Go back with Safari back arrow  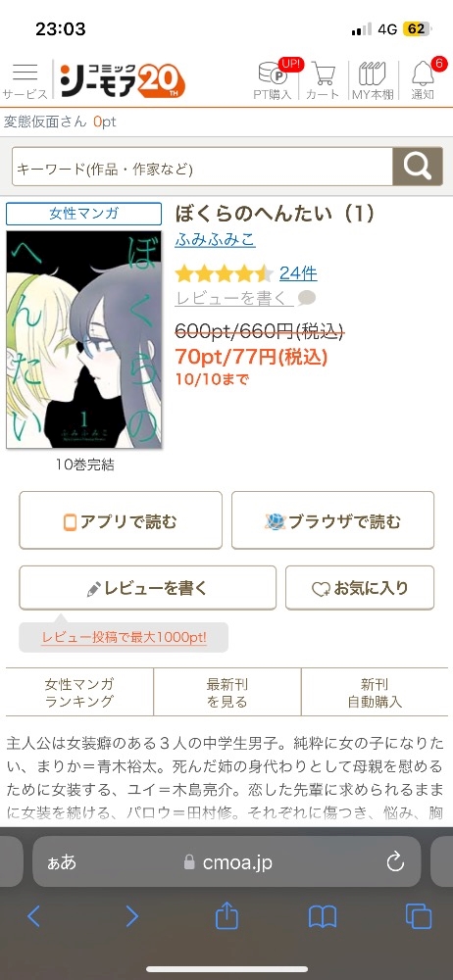[33, 916]
